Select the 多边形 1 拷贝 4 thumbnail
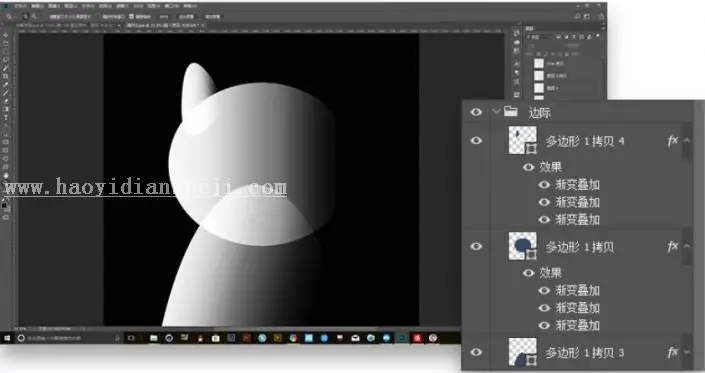 pyautogui.click(x=522, y=140)
